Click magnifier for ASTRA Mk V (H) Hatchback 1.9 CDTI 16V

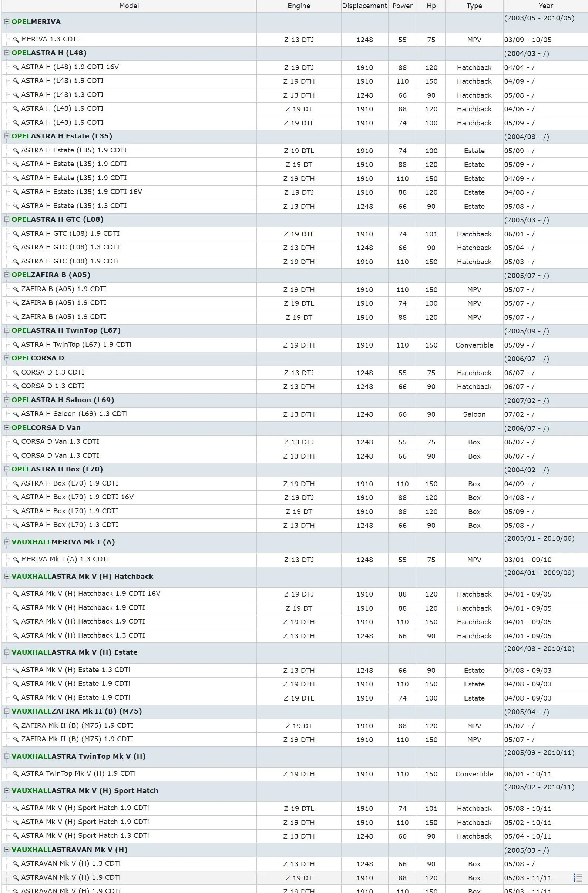click(16, 594)
